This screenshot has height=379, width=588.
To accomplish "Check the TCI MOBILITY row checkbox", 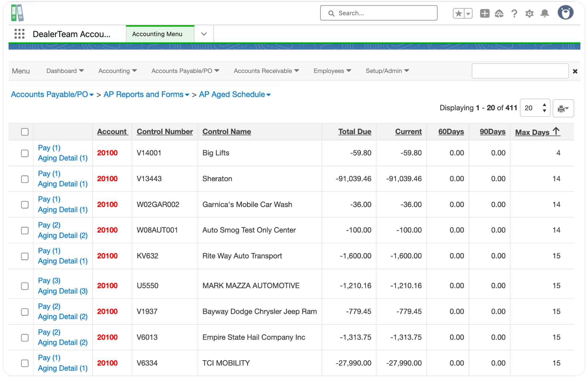I will click(x=25, y=363).
